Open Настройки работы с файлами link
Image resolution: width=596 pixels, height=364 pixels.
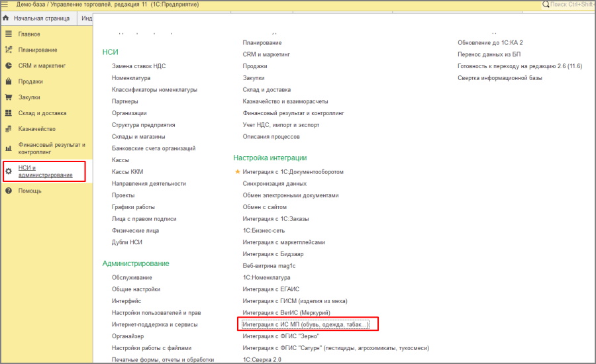pos(152,348)
